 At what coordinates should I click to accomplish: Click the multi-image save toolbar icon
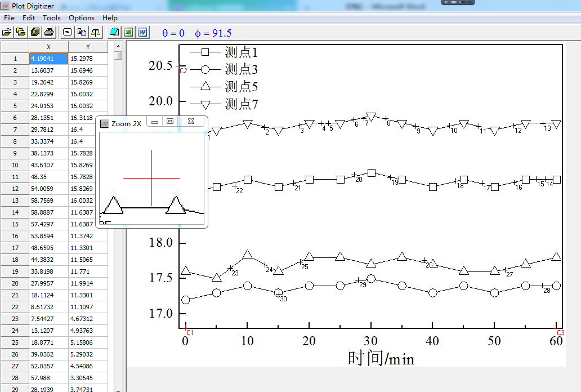(x=35, y=32)
